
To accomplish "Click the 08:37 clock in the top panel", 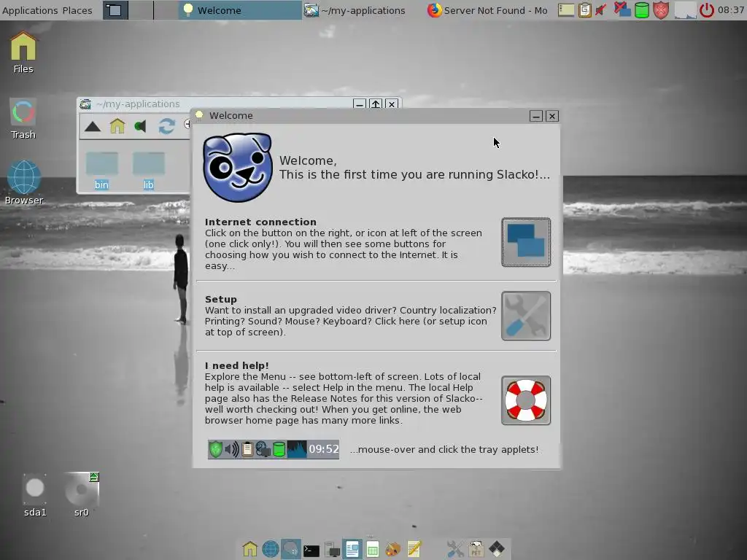I will [x=730, y=10].
